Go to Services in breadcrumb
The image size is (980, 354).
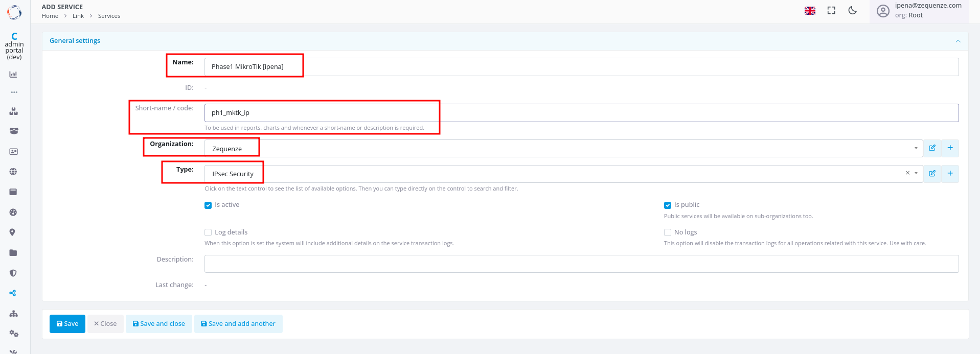click(109, 16)
